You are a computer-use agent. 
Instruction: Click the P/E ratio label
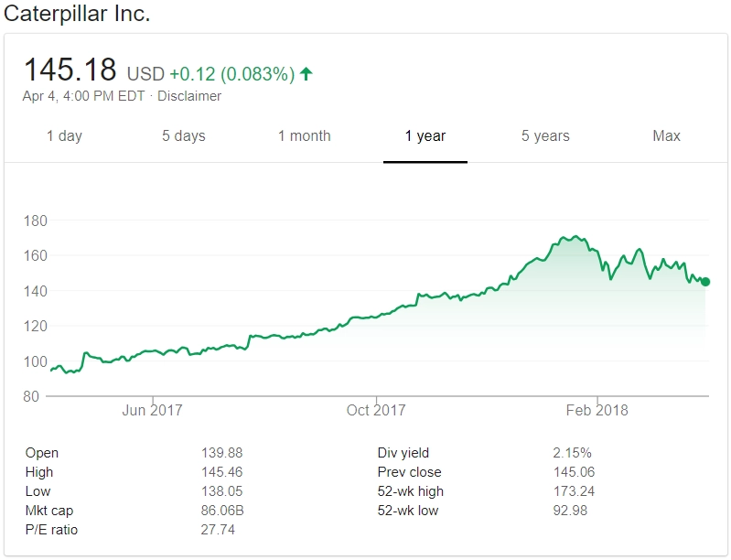[x=51, y=530]
